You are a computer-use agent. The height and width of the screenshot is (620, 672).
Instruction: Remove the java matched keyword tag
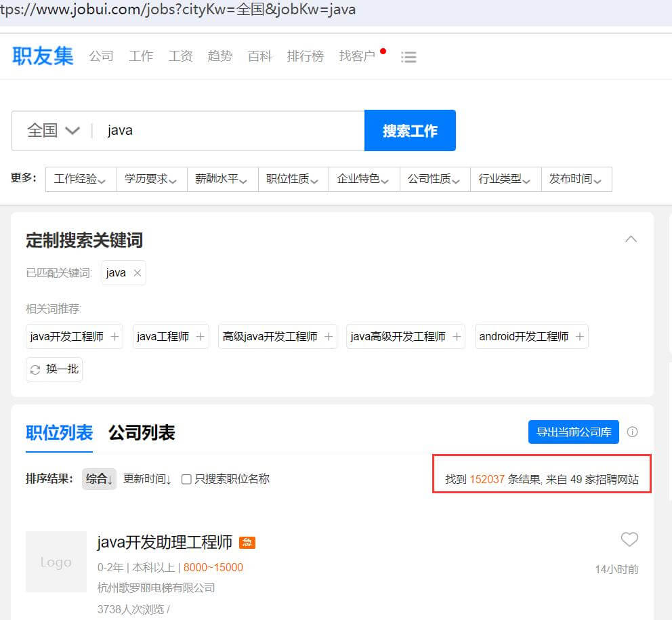pyautogui.click(x=137, y=272)
